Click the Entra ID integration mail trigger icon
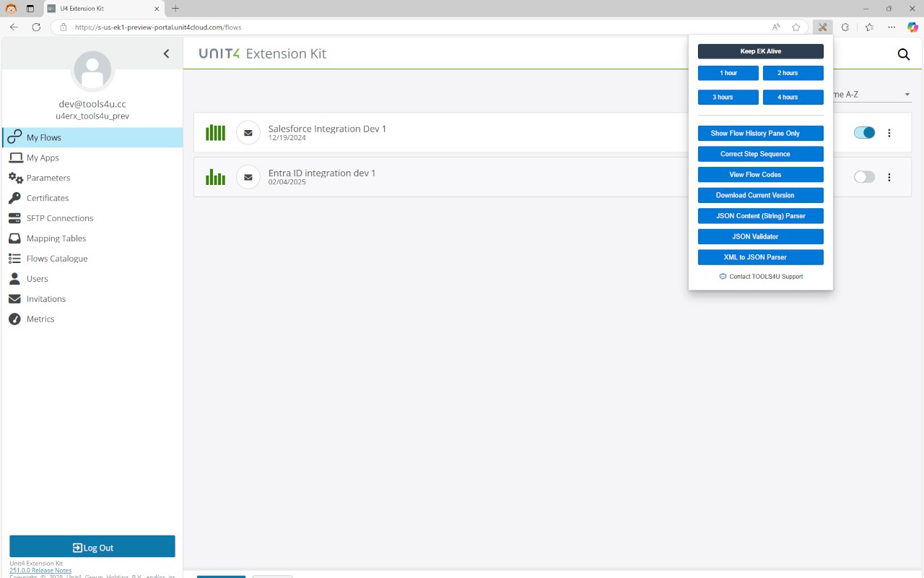Screen dimensions: 924x578 point(248,177)
